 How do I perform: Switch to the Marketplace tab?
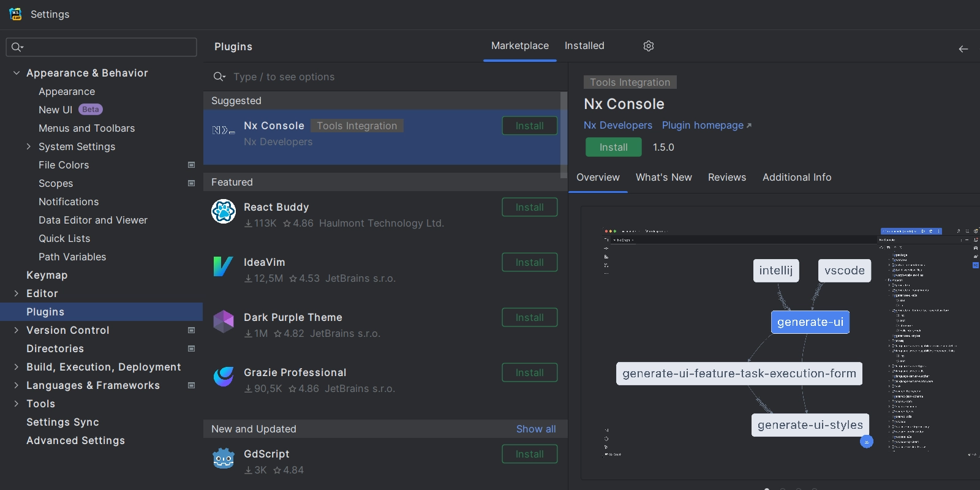click(520, 46)
